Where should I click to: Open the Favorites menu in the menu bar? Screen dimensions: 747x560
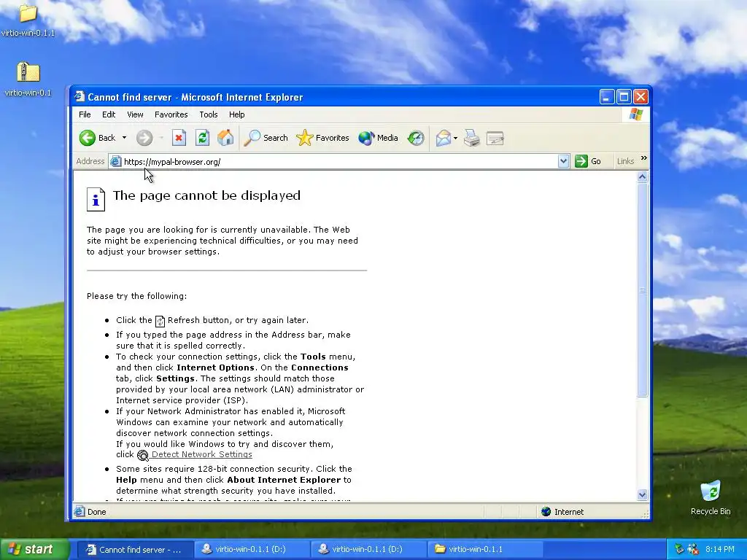[171, 114]
